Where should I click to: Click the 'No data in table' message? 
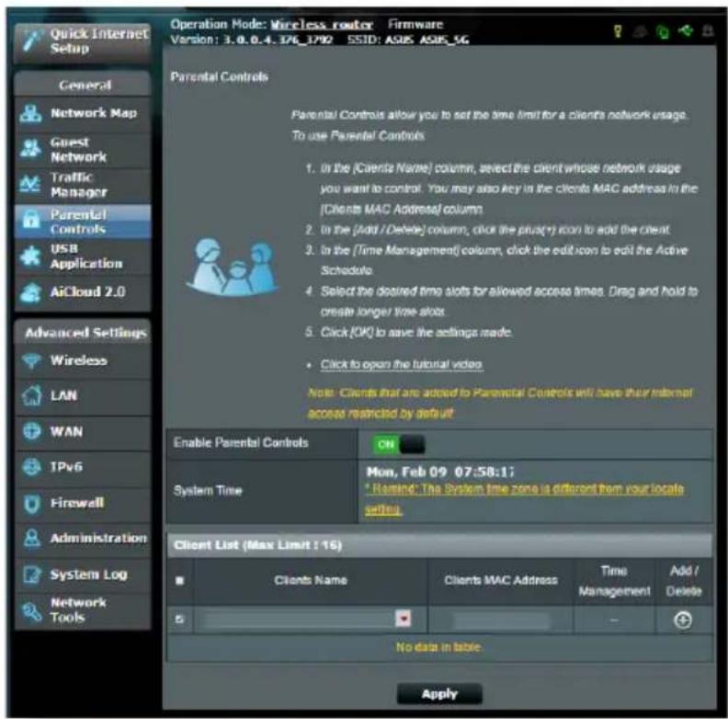pyautogui.click(x=438, y=647)
